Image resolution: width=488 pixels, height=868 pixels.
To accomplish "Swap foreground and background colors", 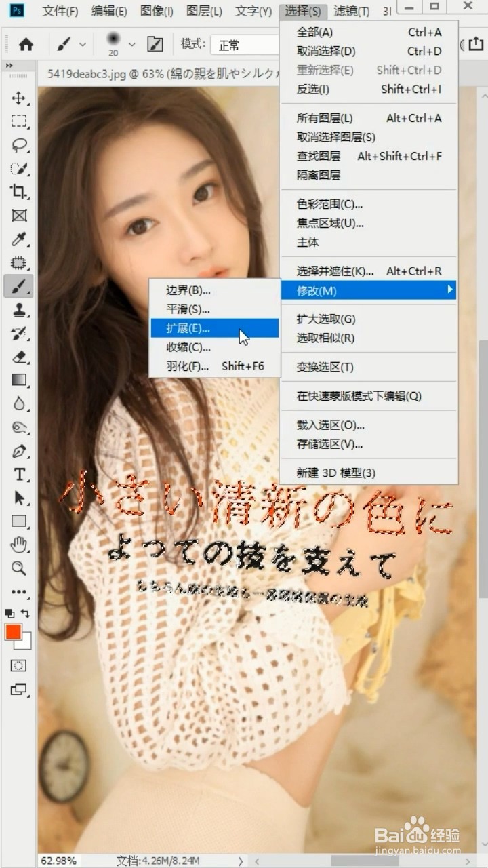I will point(26,612).
